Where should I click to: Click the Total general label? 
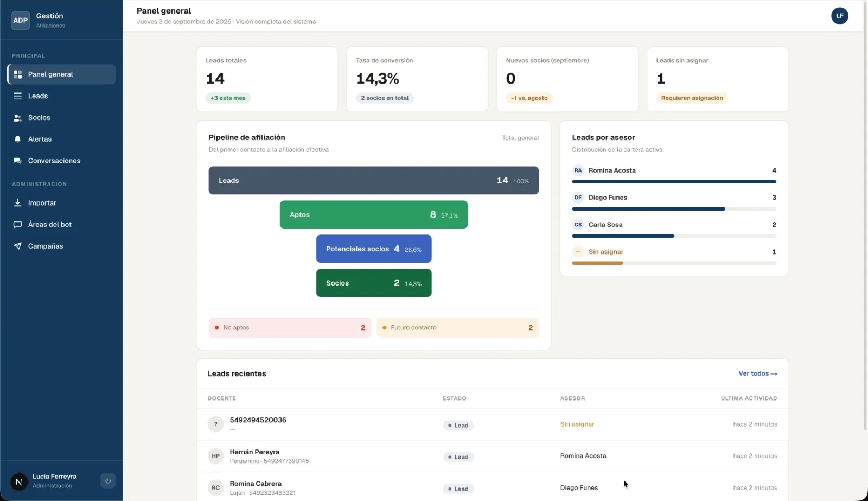(520, 138)
